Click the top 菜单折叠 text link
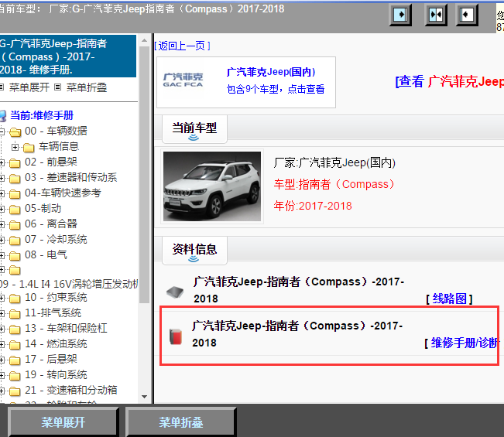Viewport: 504px width, 437px height. pyautogui.click(x=87, y=87)
